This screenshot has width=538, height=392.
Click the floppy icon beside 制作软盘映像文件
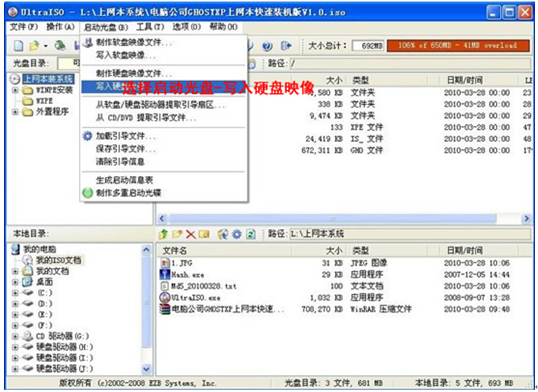point(88,42)
